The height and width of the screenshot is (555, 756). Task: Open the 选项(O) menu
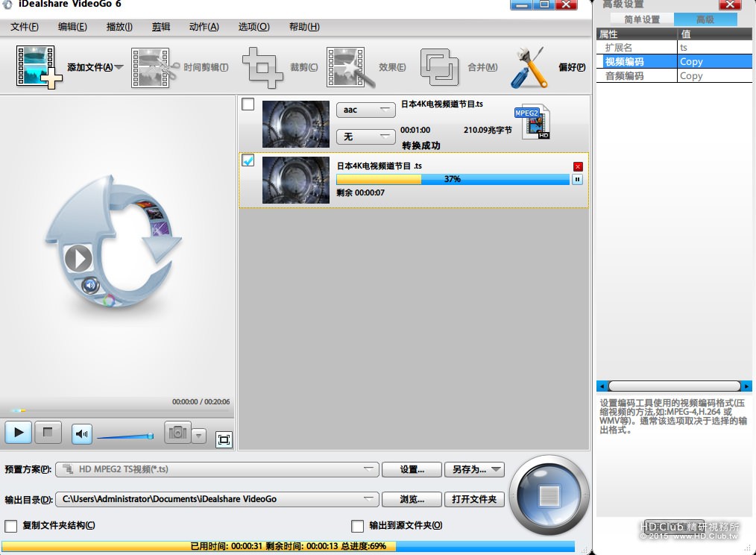coord(253,27)
